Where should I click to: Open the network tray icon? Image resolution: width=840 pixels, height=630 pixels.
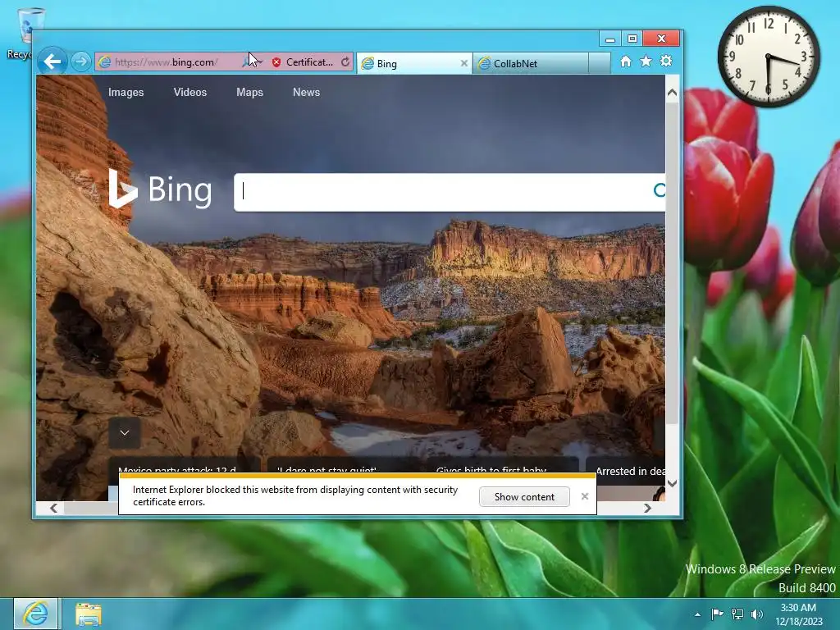pos(737,614)
